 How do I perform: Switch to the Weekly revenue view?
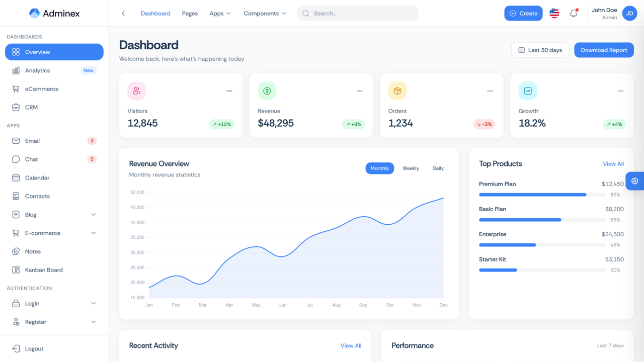coord(411,168)
